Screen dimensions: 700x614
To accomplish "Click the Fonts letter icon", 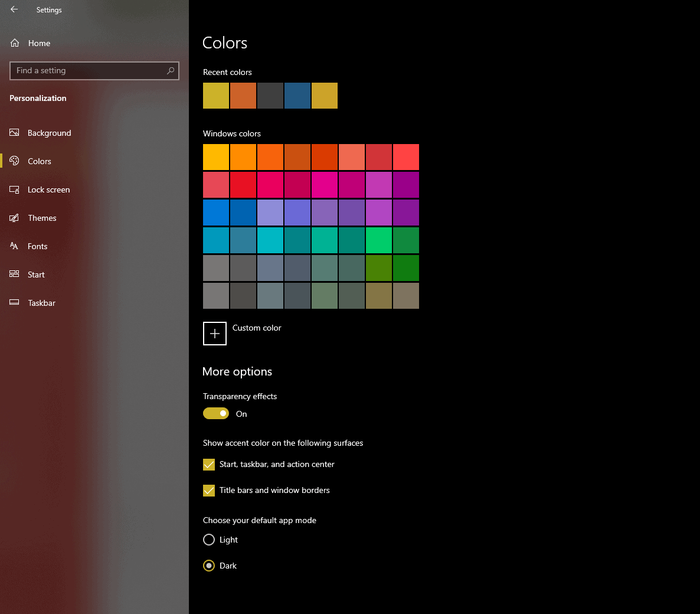I will tap(14, 246).
